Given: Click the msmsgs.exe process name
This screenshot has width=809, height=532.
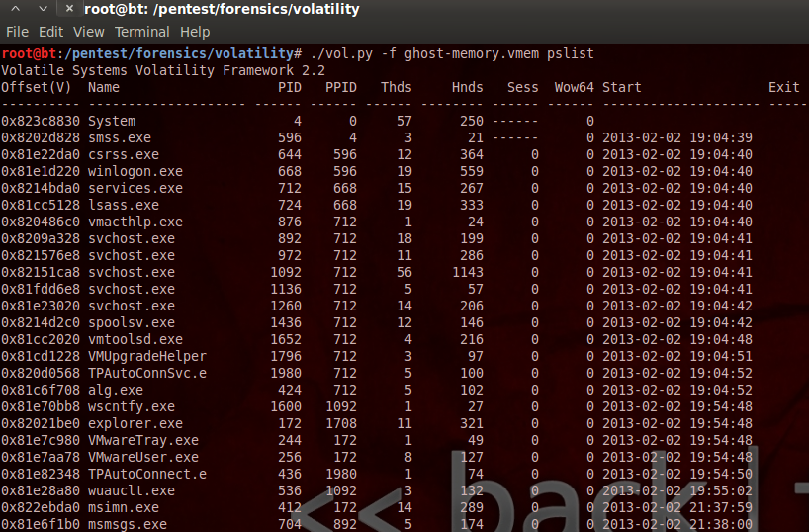Looking at the screenshot, I should 128,524.
